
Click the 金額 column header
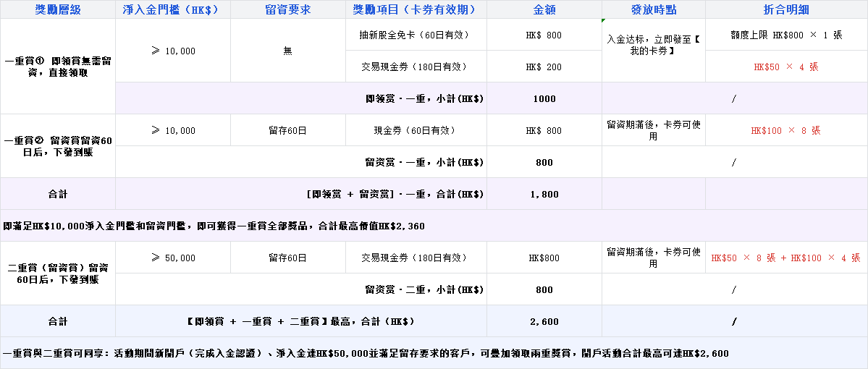(544, 9)
